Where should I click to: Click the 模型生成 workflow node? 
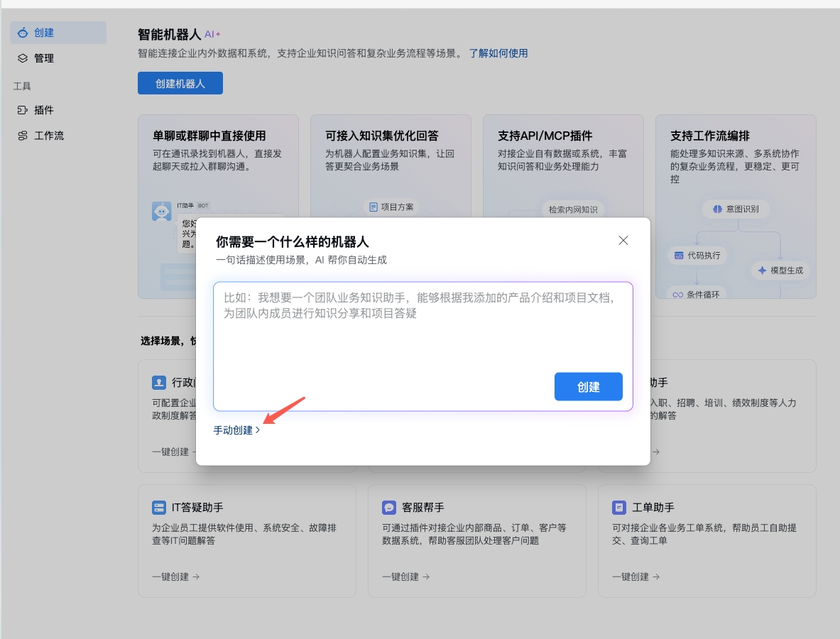pyautogui.click(x=780, y=271)
